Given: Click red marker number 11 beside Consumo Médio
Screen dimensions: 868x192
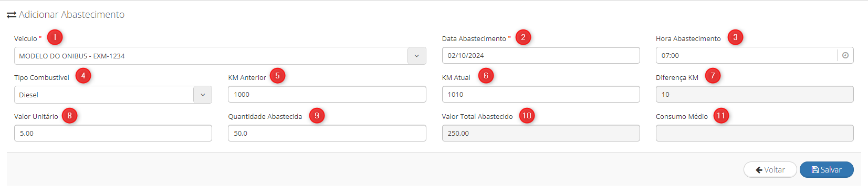Looking at the screenshot, I should tap(721, 116).
